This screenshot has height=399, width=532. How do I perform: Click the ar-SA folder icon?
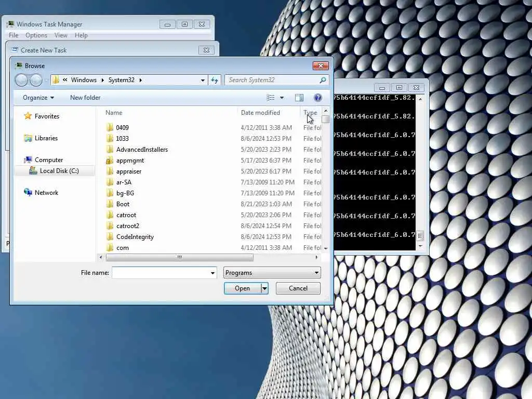[x=110, y=182]
